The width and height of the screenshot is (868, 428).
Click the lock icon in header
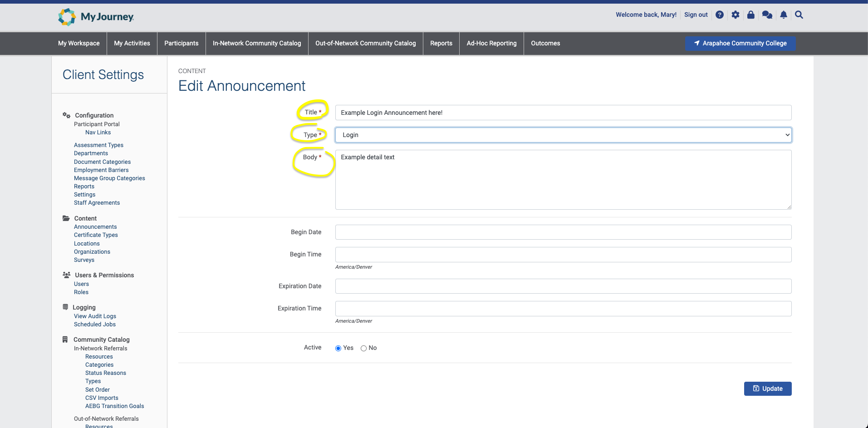[751, 15]
